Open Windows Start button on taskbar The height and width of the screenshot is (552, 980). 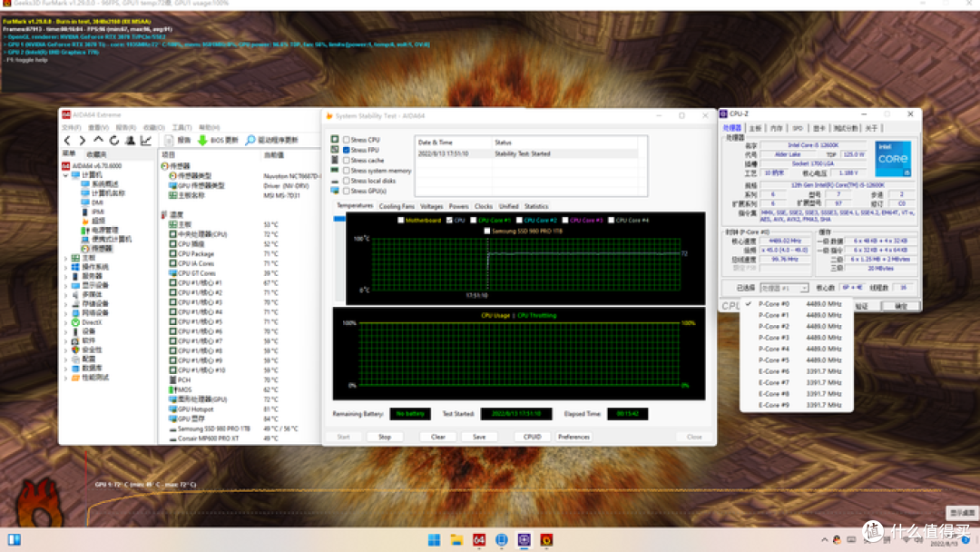[434, 539]
